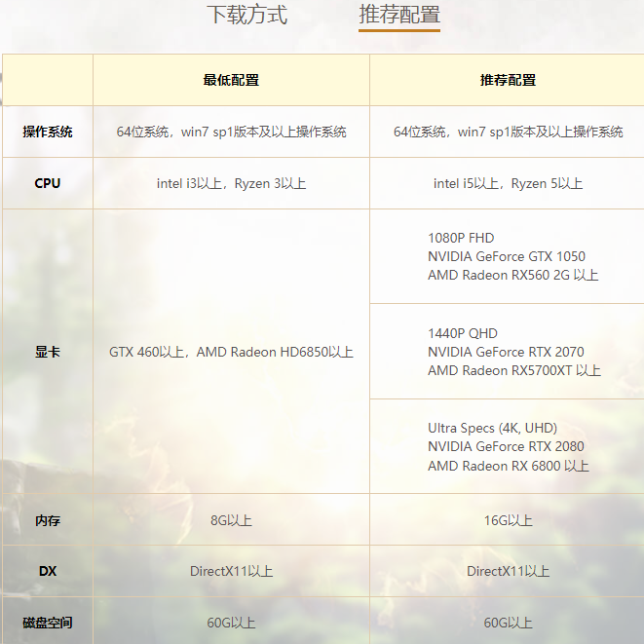644x644 pixels.
Task: Click recommended CPU cell 'intel i5以上，Ryzen 5以上'
Action: [508, 183]
